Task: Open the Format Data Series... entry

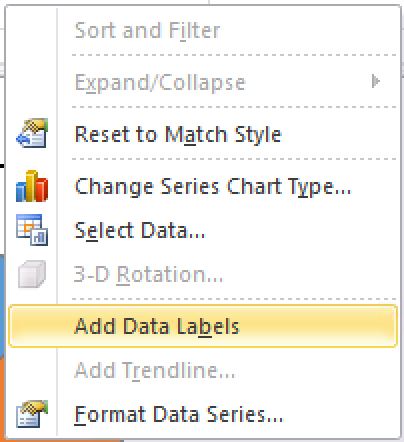Action: [x=179, y=414]
